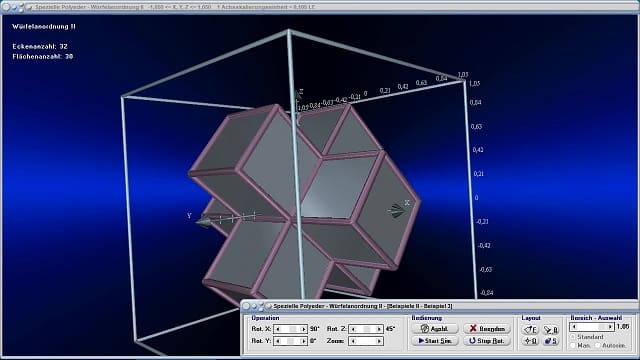
Task: Click the Beenden button with red X
Action: pyautogui.click(x=487, y=329)
